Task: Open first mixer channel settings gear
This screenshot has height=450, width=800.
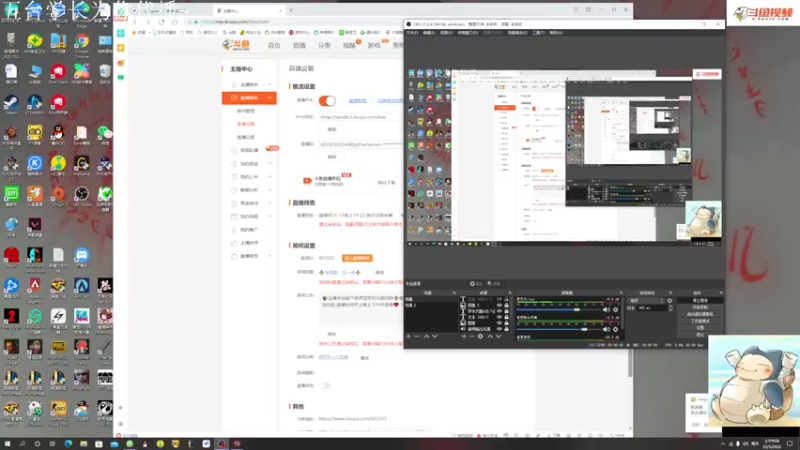Action: (615, 310)
